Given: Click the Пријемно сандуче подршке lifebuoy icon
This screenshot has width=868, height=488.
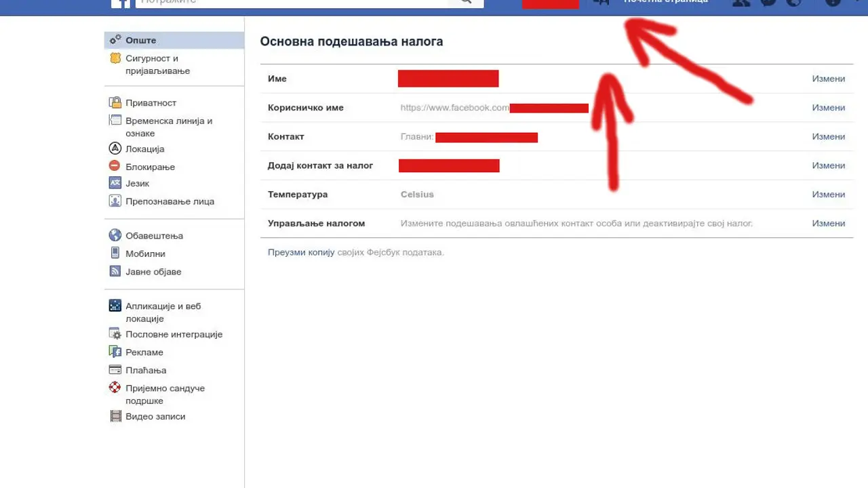Looking at the screenshot, I should (115, 388).
